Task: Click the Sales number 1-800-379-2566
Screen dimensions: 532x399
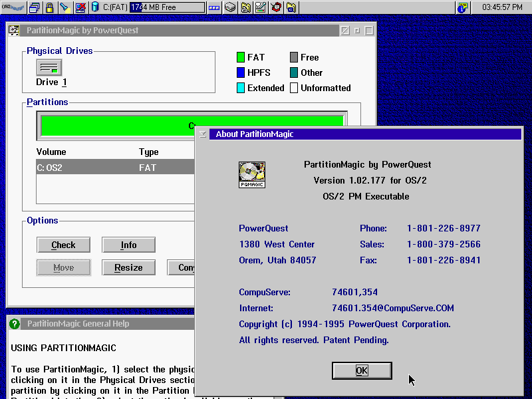Action: 444,244
